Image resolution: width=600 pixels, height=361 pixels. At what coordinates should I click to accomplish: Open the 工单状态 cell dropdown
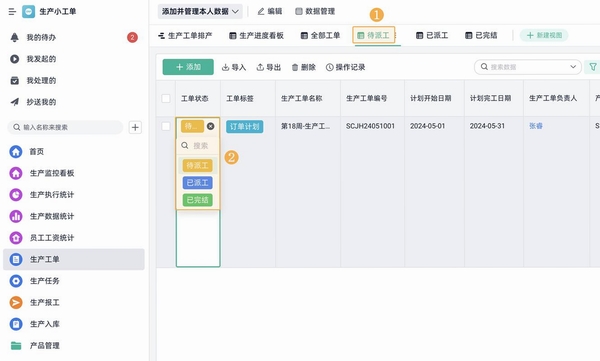(198, 126)
